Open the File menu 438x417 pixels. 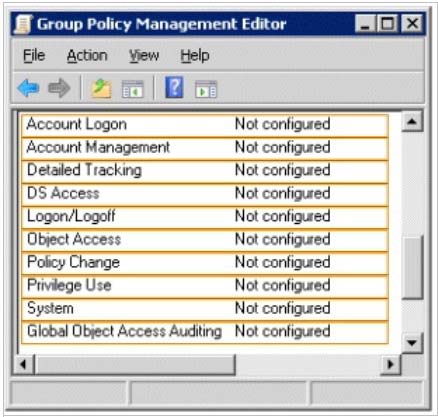34,55
